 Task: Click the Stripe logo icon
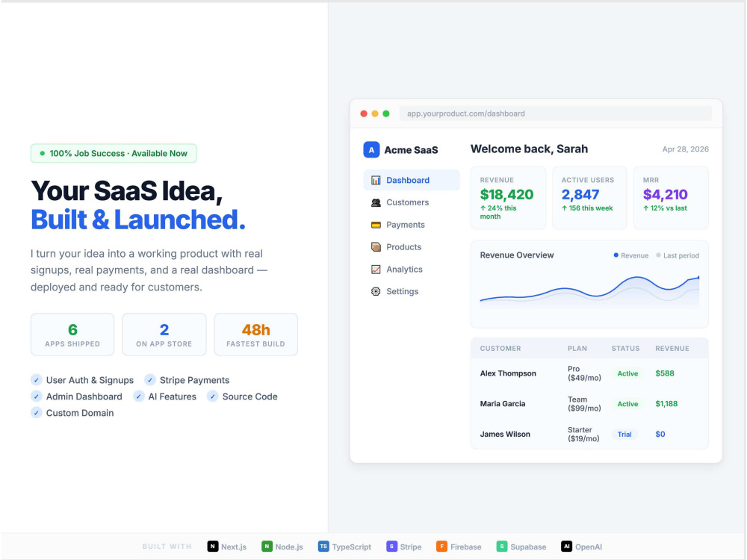coord(391,547)
